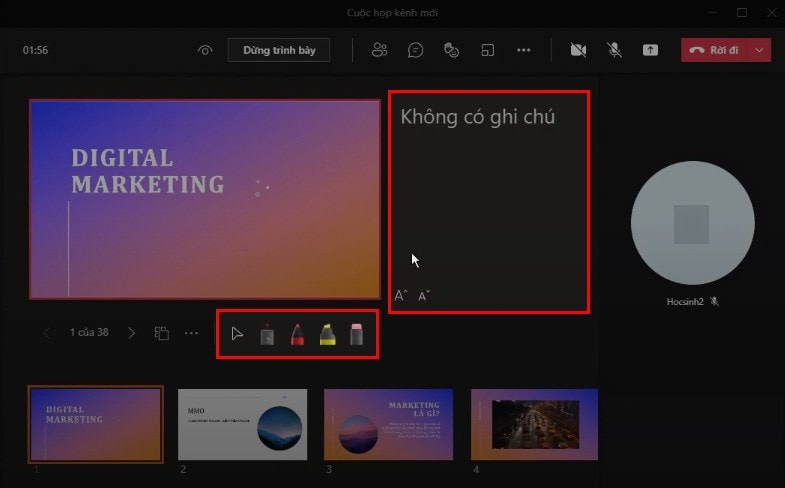Expand leave options dropdown arrow

[759, 50]
